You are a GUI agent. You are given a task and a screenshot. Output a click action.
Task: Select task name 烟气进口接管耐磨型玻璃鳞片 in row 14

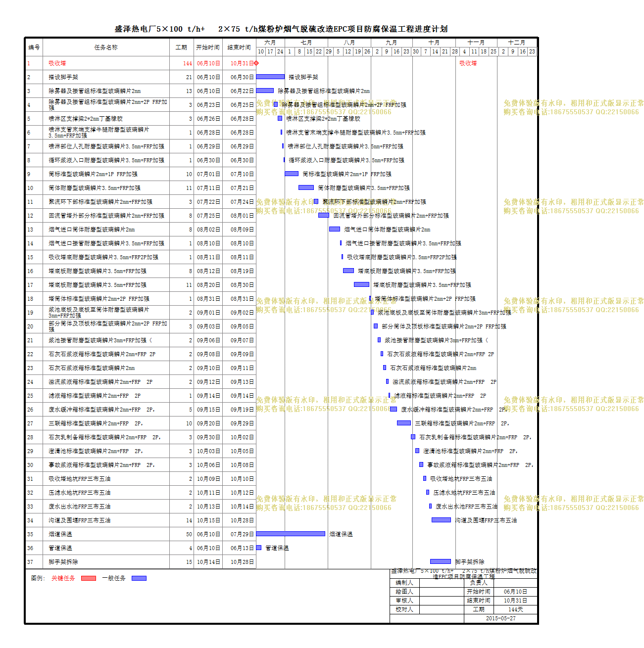(106, 243)
